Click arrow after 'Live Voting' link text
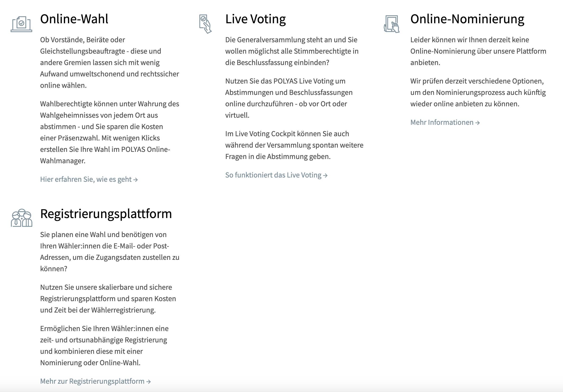 [325, 176]
